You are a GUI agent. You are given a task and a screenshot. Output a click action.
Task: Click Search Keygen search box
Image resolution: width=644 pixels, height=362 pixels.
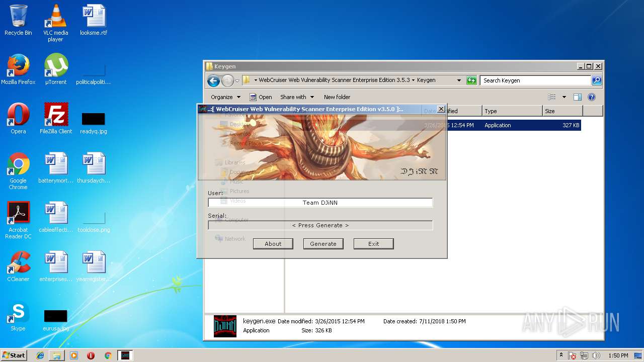[535, 80]
